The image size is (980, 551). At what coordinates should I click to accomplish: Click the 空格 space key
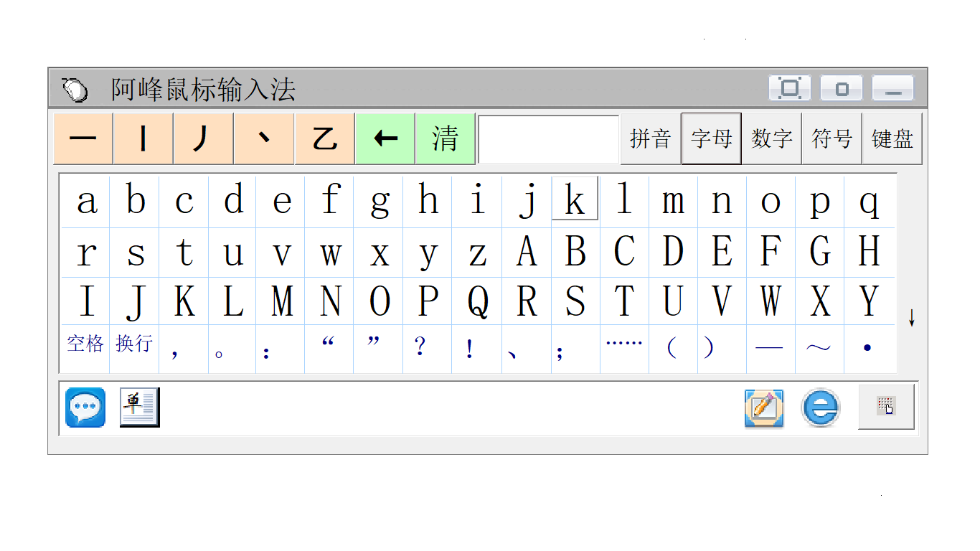(x=86, y=349)
